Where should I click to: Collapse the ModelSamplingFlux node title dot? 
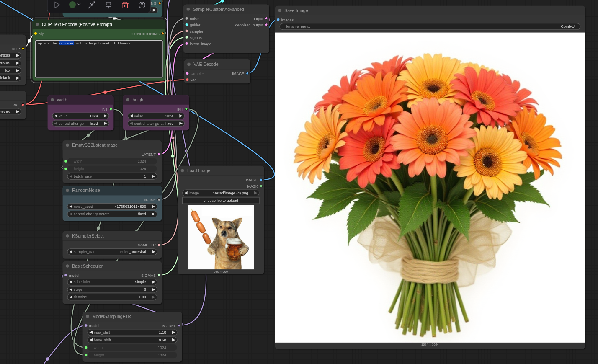click(88, 316)
